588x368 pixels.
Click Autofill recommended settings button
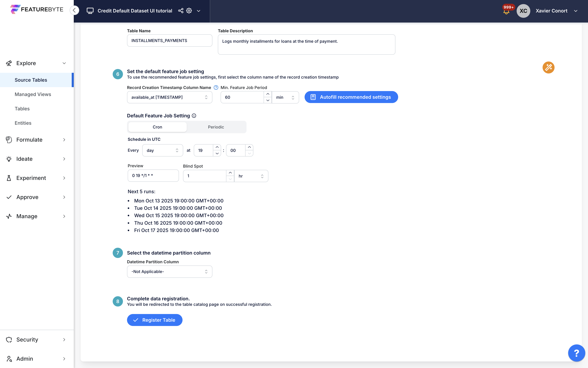(x=351, y=97)
